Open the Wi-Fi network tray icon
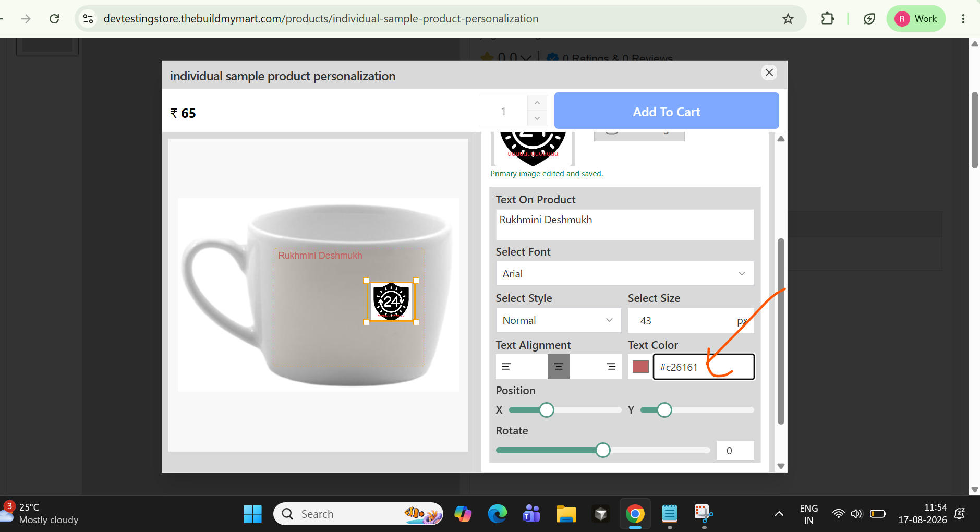The height and width of the screenshot is (532, 980). (838, 514)
